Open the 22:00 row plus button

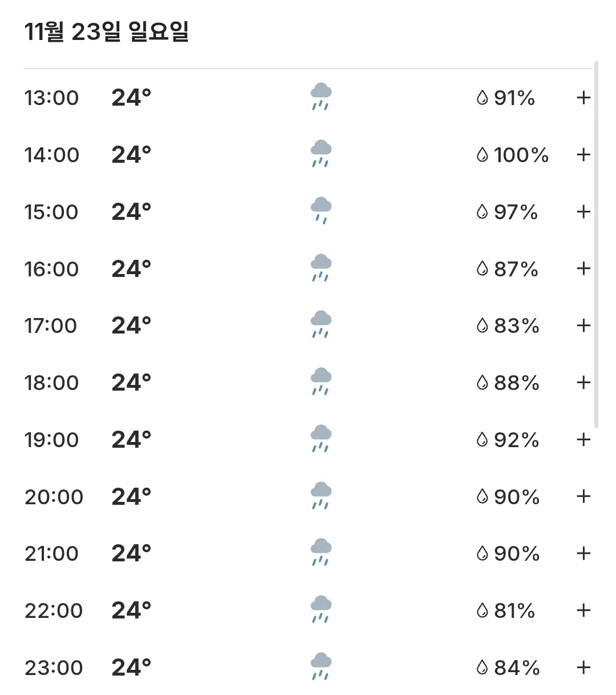pos(583,610)
